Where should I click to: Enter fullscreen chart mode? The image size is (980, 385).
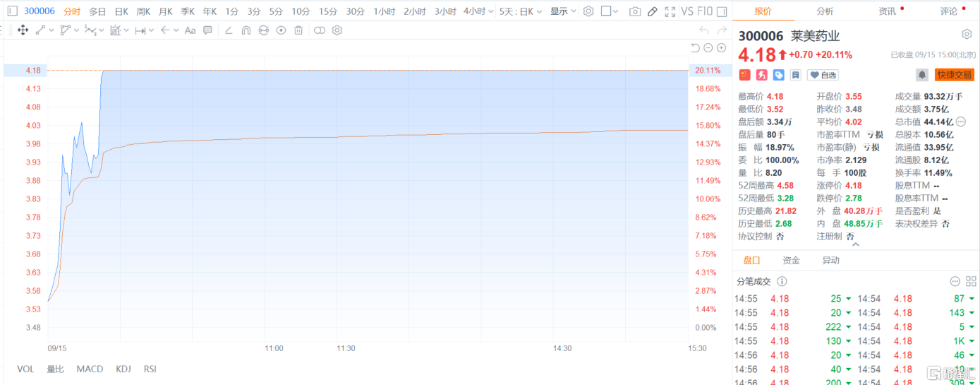pyautogui.click(x=670, y=11)
